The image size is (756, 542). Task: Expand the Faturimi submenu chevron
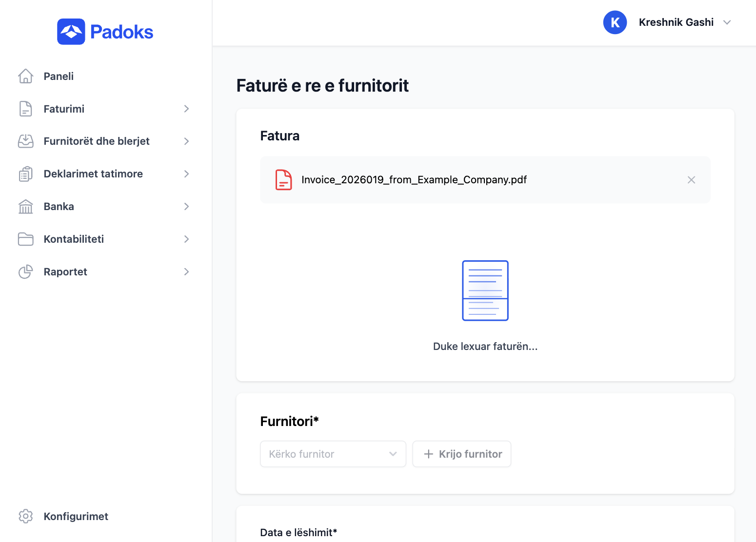tap(186, 109)
